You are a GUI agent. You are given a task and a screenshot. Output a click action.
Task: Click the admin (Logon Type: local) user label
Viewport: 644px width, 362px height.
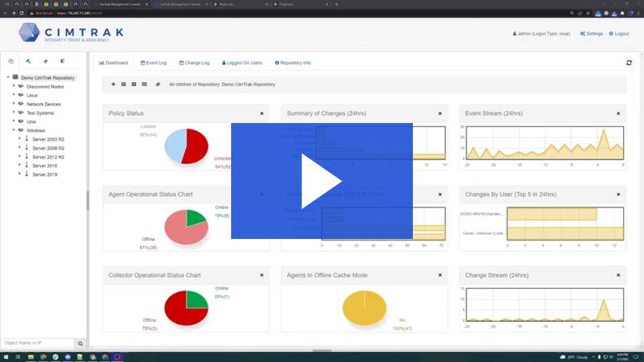click(542, 34)
